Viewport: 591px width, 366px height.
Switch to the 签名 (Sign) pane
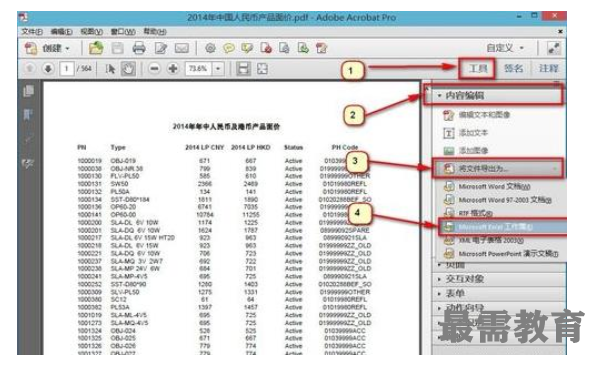pos(513,68)
